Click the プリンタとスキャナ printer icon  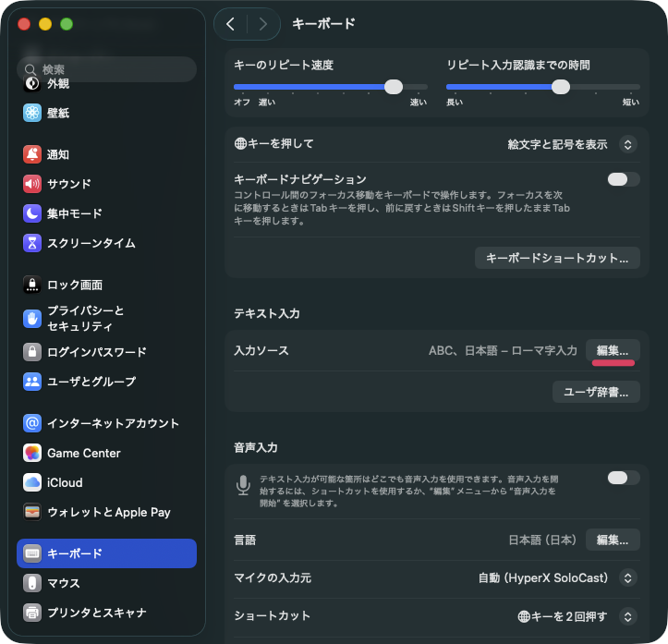click(32, 613)
